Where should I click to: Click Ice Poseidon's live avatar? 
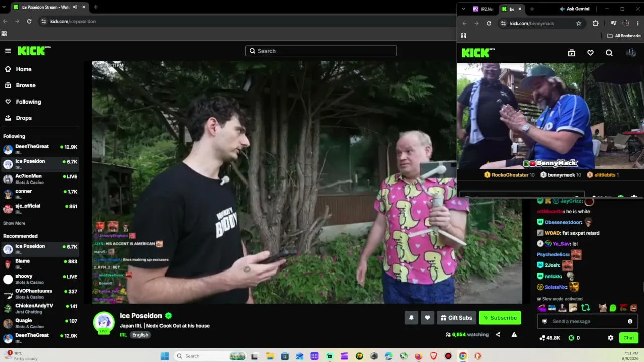click(104, 323)
